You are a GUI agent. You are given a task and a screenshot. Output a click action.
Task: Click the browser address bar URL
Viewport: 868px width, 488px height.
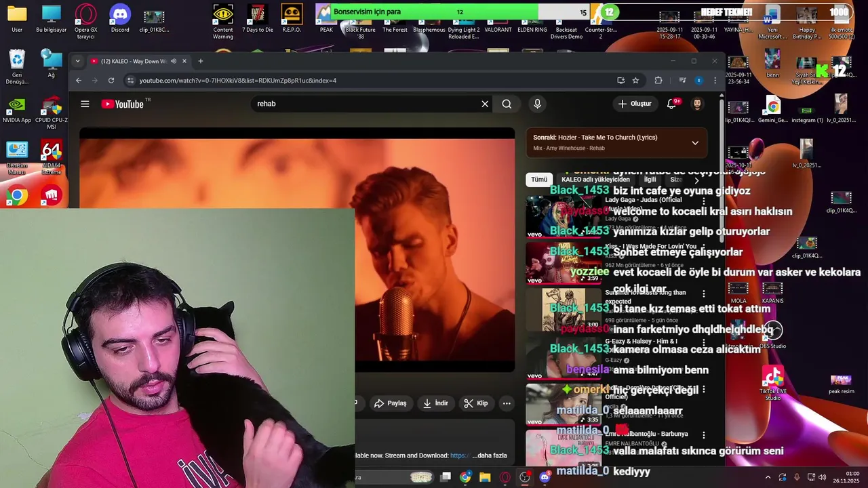point(238,80)
